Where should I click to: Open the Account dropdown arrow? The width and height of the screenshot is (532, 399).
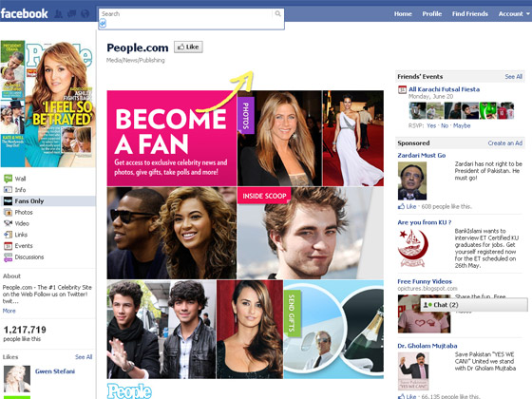click(527, 14)
